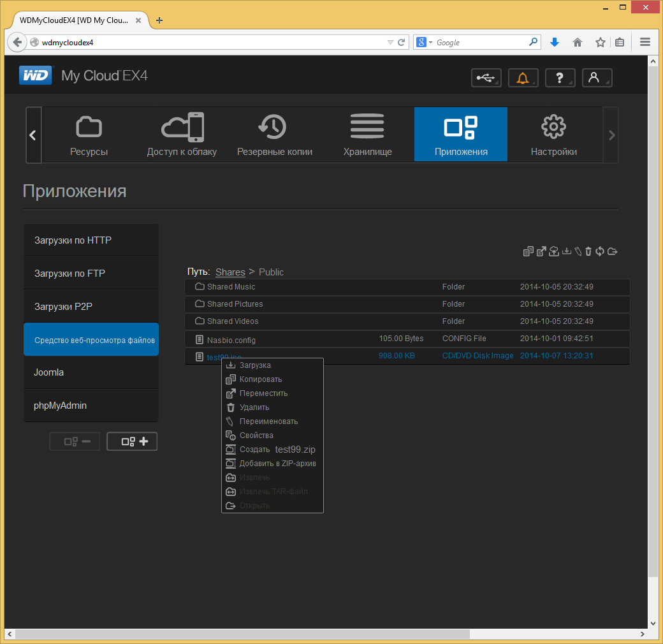Click the cloud upload toolbar icon

click(554, 252)
